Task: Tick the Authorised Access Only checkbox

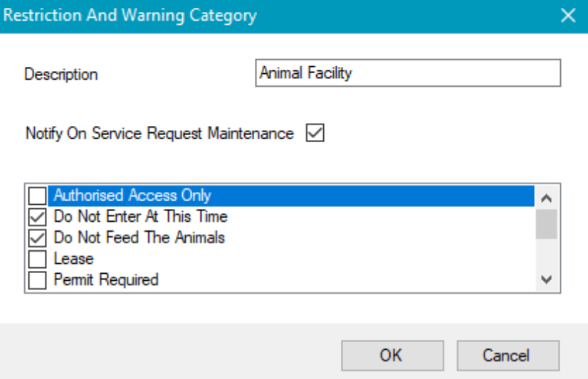Action: 37,195
